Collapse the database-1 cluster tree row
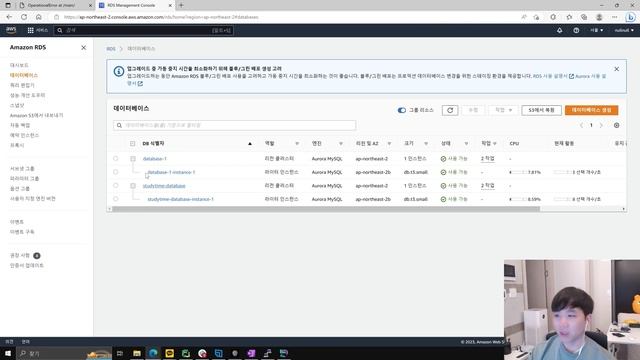 tap(133, 158)
